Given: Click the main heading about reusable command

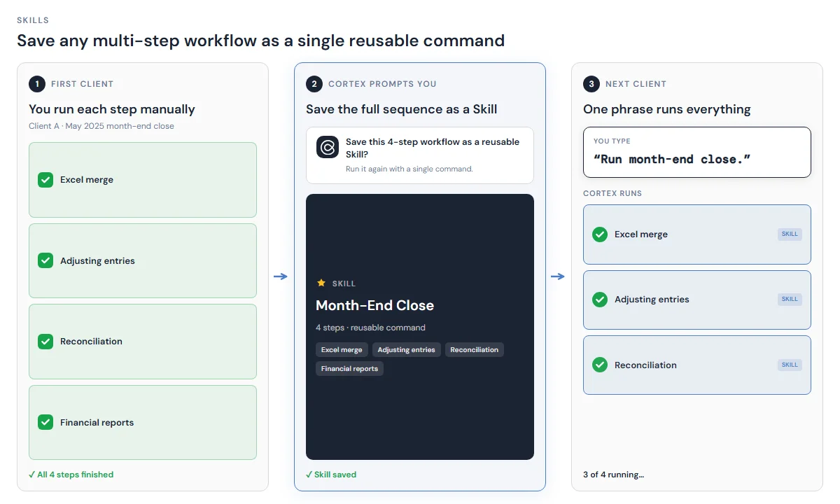Looking at the screenshot, I should (260, 41).
